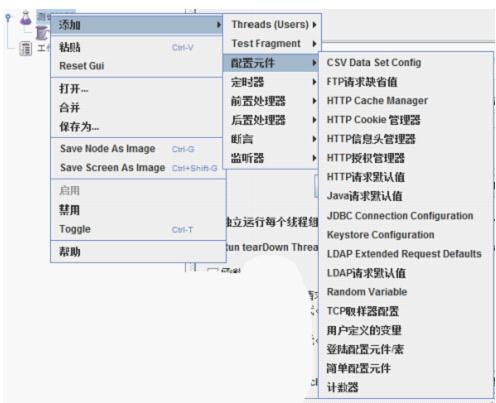Click Save Node As Image

click(x=108, y=149)
